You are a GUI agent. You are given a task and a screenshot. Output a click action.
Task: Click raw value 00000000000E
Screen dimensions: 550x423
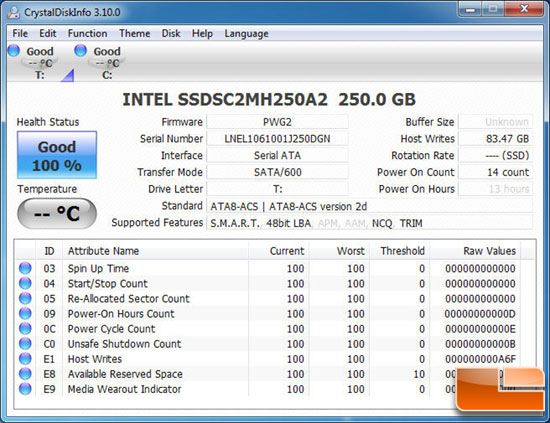tap(480, 329)
